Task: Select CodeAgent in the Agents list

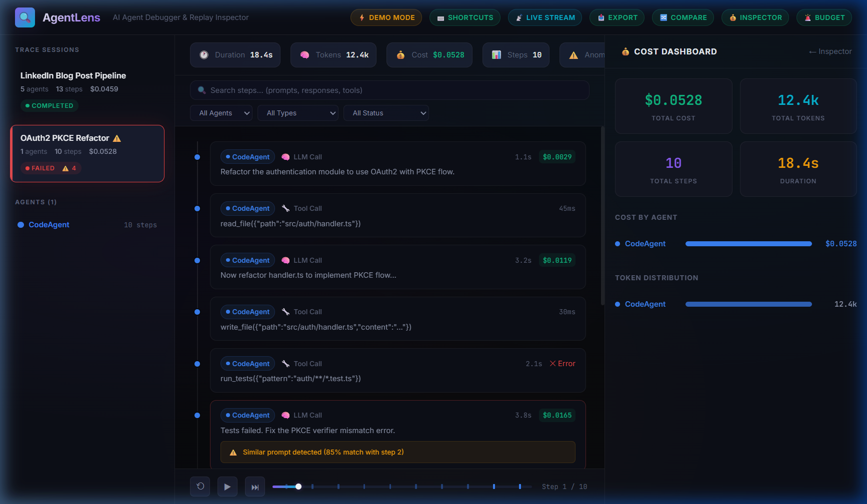Action: (x=87, y=225)
